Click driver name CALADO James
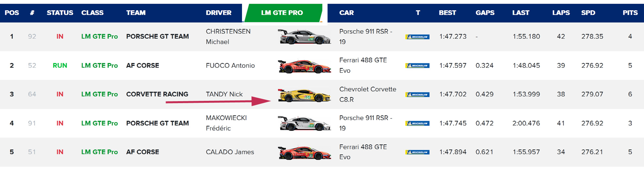The width and height of the screenshot is (644, 171). coord(230,152)
